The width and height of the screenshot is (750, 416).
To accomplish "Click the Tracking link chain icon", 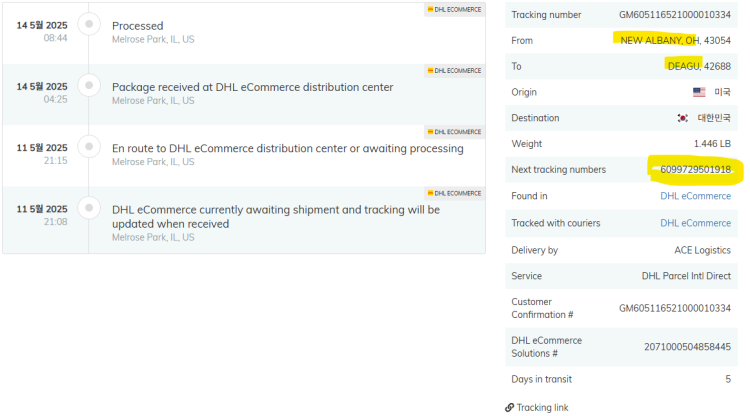I will [x=509, y=408].
